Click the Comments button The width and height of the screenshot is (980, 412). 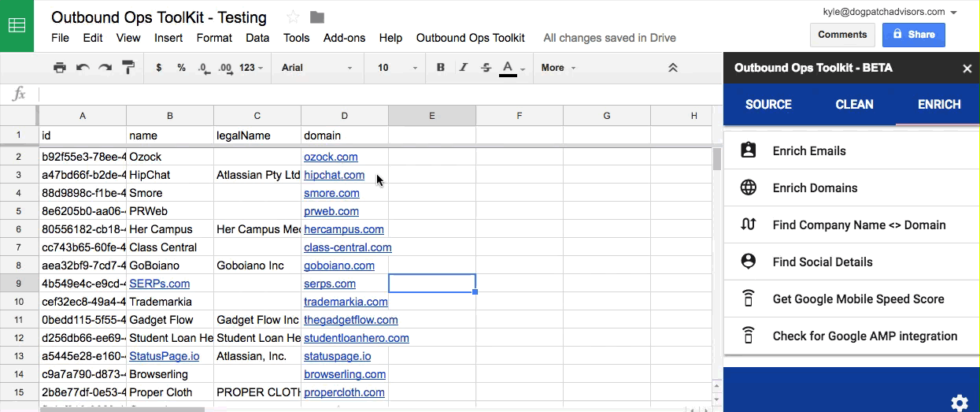click(x=842, y=35)
